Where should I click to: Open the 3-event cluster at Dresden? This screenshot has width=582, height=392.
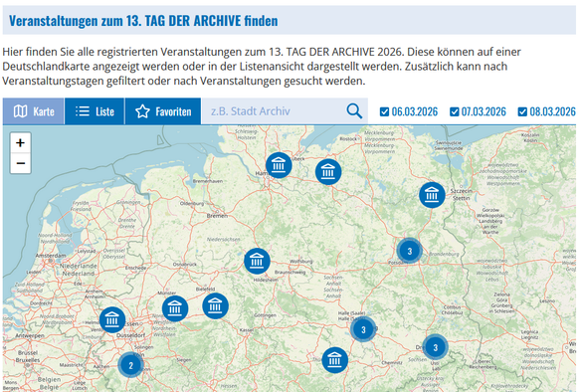436,347
